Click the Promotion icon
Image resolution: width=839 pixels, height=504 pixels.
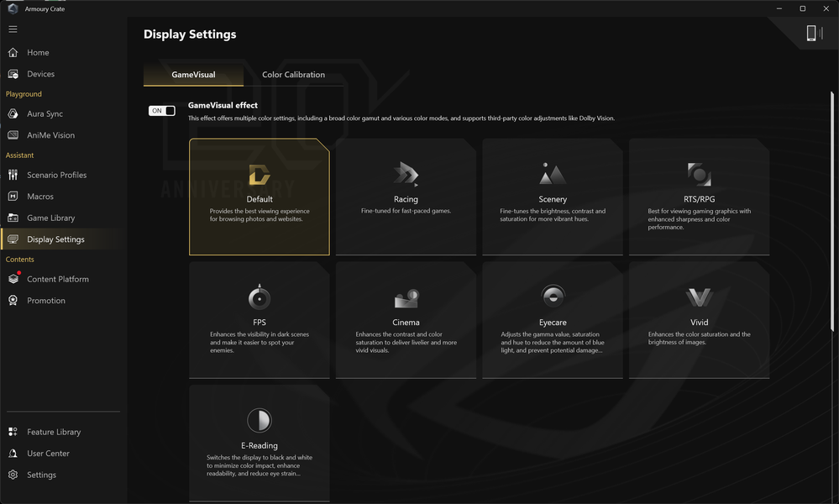pyautogui.click(x=13, y=300)
